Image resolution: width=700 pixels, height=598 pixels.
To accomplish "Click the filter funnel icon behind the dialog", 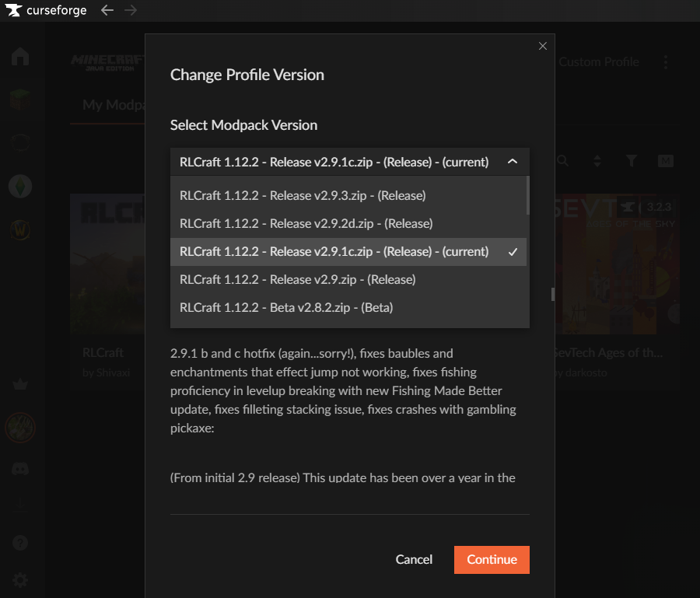I will 632,161.
